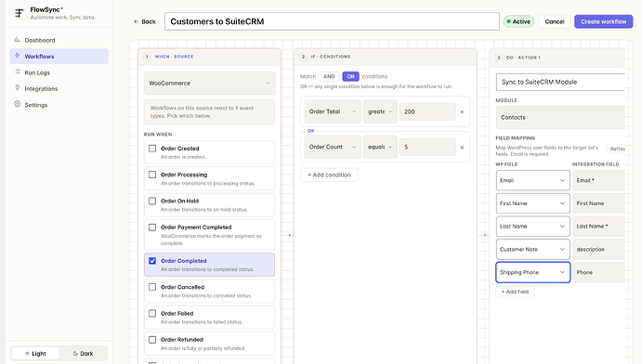Viewport: 641px width, 364px height.
Task: Open the Run Logs page
Action: pos(59,72)
